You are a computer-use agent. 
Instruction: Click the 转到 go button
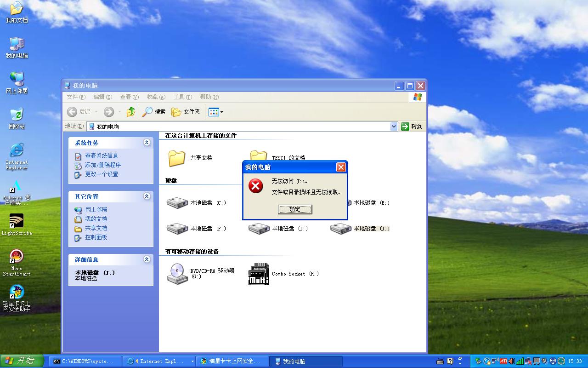412,126
